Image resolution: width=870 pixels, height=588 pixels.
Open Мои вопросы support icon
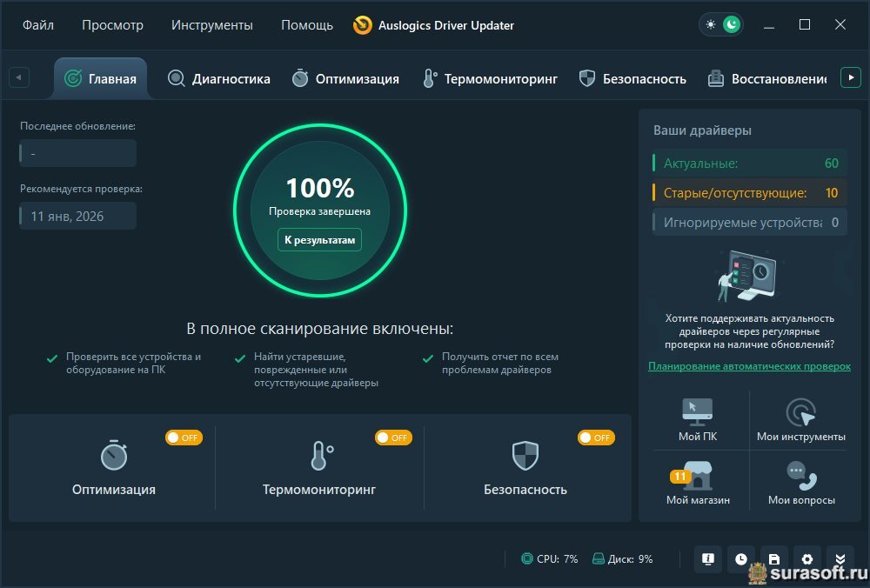click(x=800, y=476)
